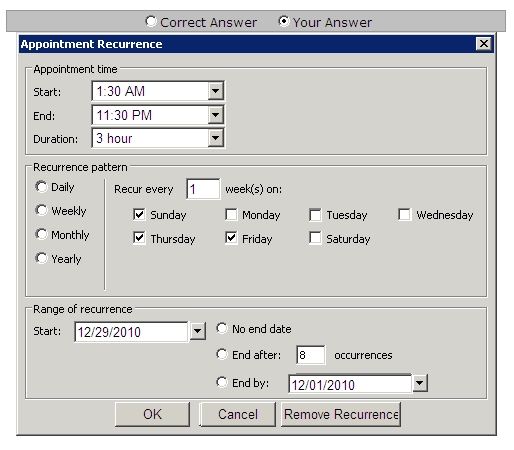This screenshot has width=514, height=450.
Task: Click the Recur every weeks number field
Action: (x=203, y=189)
